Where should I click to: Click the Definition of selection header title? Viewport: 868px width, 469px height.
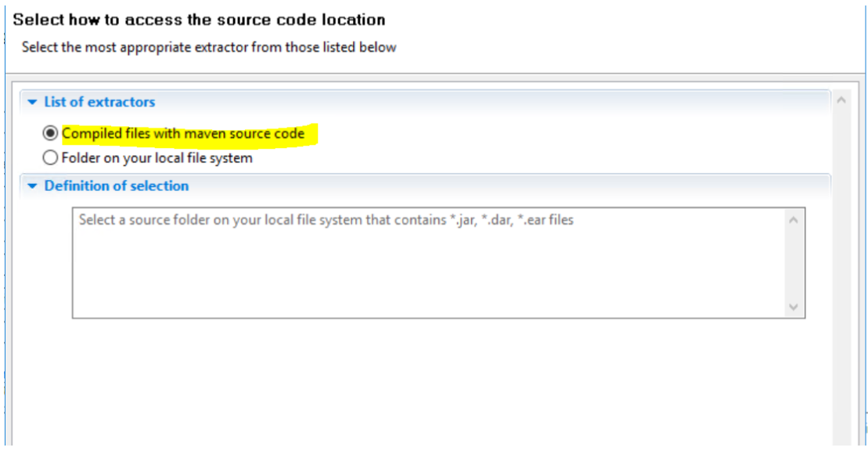(116, 186)
